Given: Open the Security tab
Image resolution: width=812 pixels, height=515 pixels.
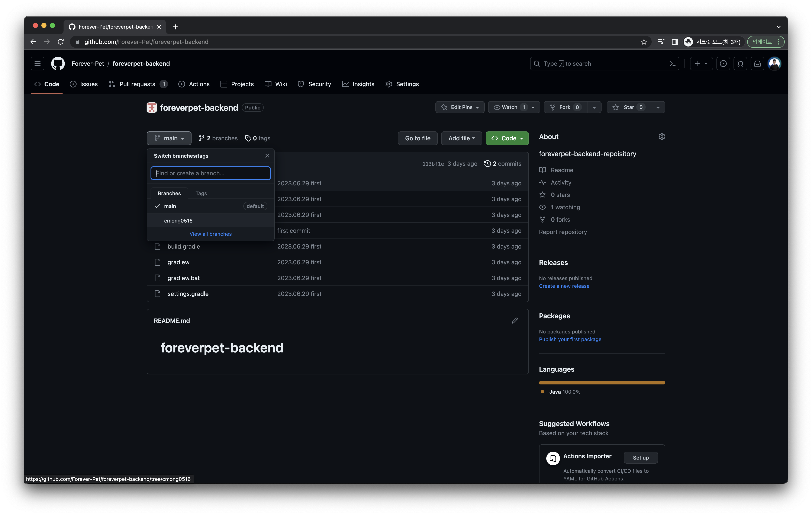Looking at the screenshot, I should (314, 84).
